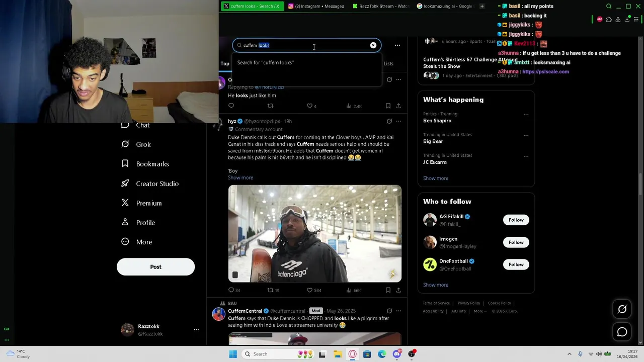Follow AG Fifakill

516,220
